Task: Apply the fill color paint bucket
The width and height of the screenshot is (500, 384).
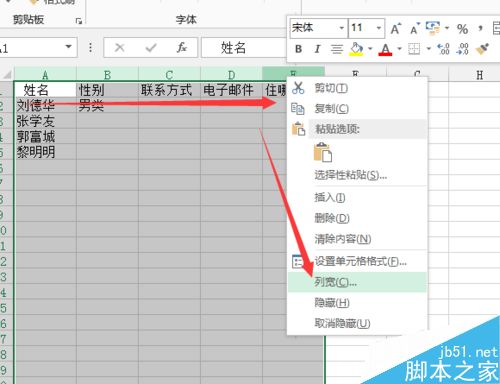Action: pyautogui.click(x=356, y=49)
